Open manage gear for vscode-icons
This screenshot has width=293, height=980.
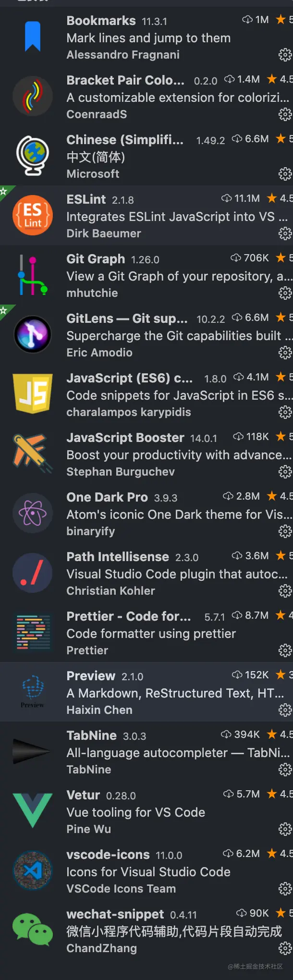285,889
